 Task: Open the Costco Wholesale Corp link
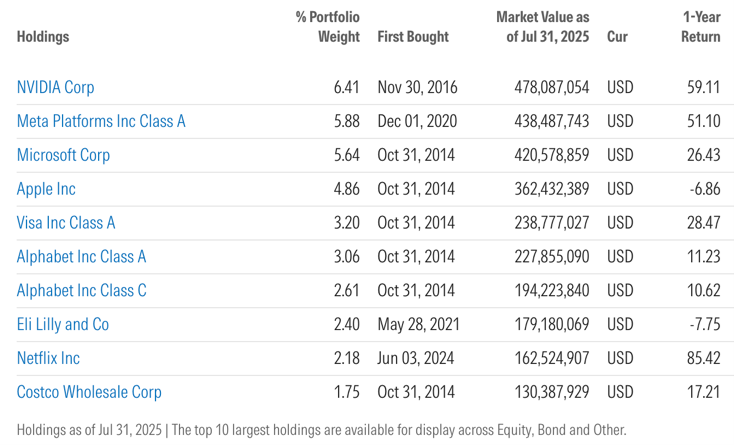click(x=89, y=392)
